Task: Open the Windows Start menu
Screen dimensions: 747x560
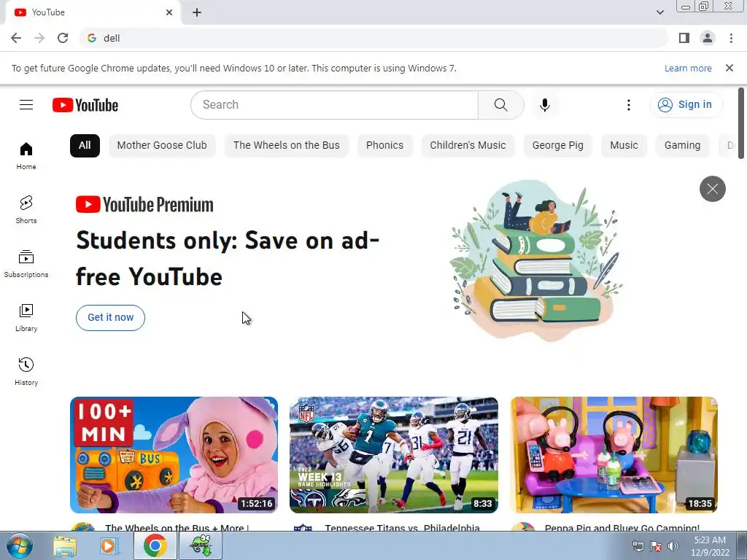Action: point(19,546)
